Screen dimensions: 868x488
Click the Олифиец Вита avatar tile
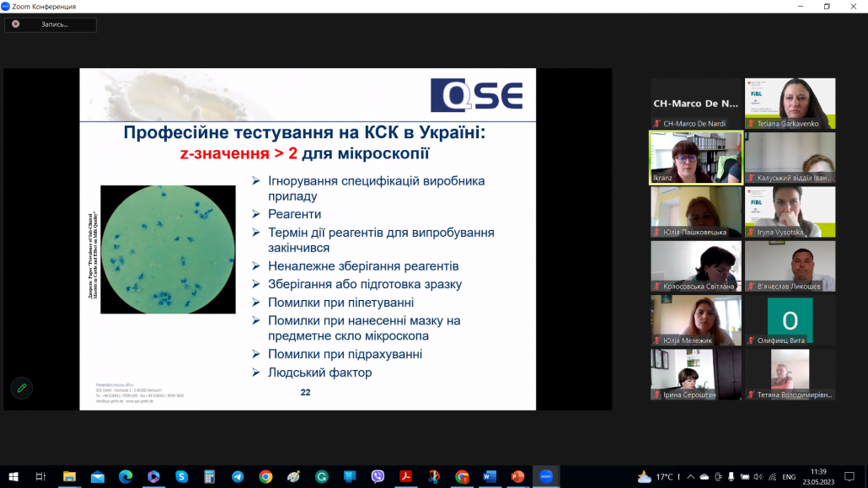(790, 320)
